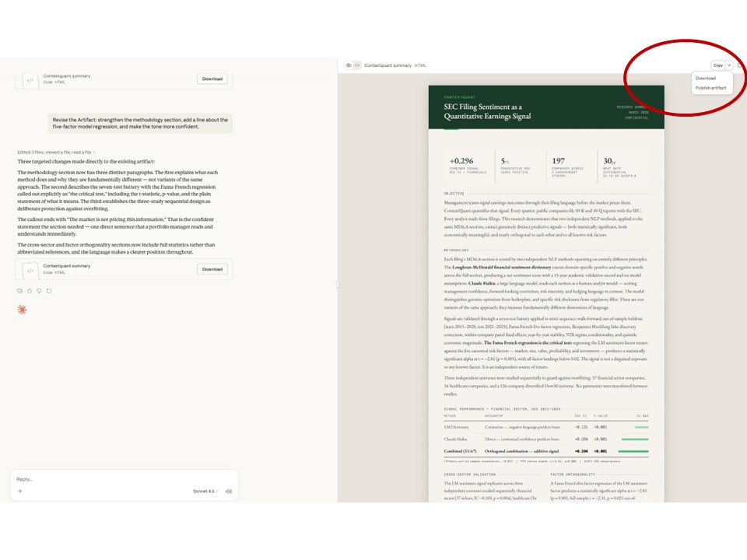Give thumbs up to the response
The width and height of the screenshot is (747, 560).
pyautogui.click(x=30, y=291)
